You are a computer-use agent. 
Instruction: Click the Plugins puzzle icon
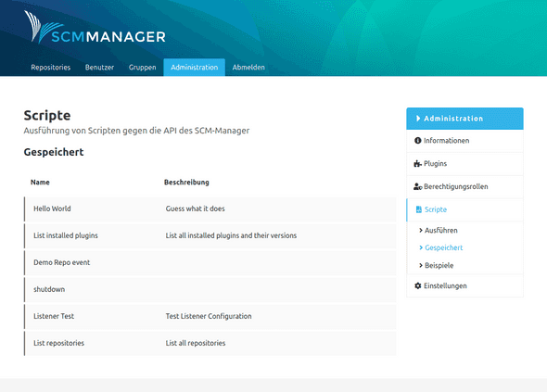417,164
